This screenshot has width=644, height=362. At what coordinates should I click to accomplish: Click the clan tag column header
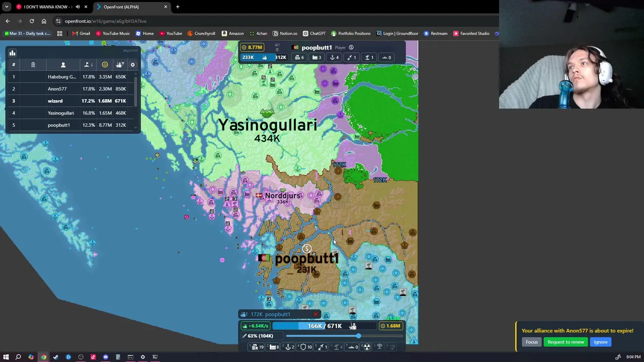coord(33,64)
